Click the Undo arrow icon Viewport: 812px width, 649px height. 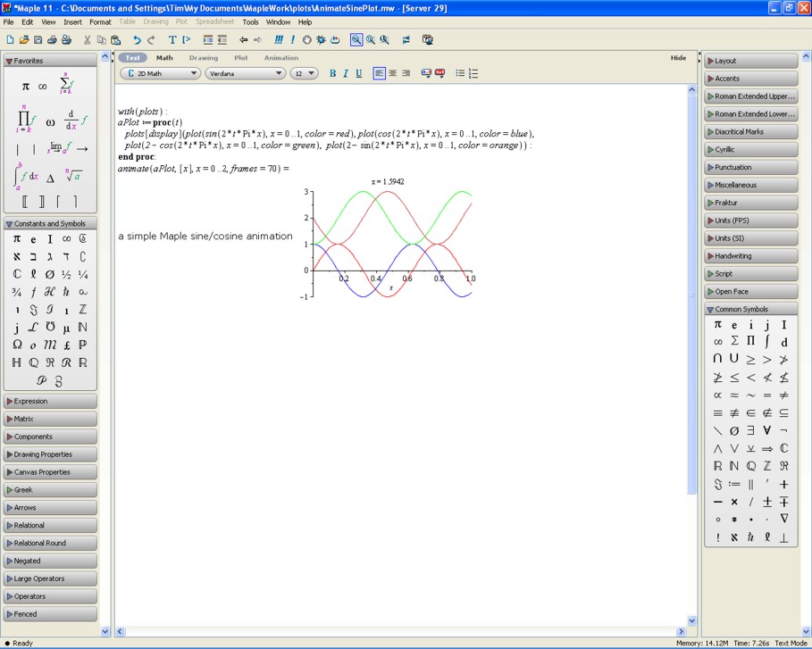pyautogui.click(x=137, y=40)
